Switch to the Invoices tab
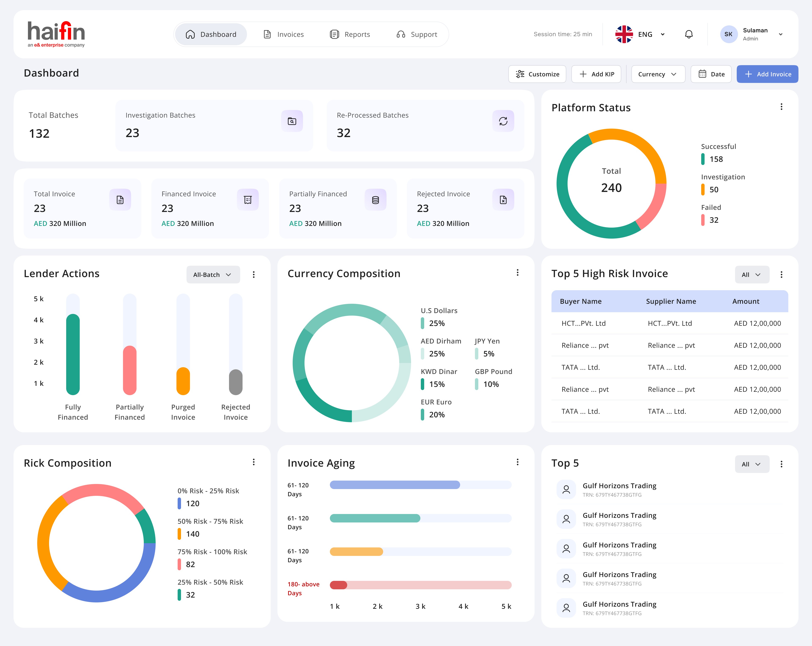 click(x=284, y=34)
